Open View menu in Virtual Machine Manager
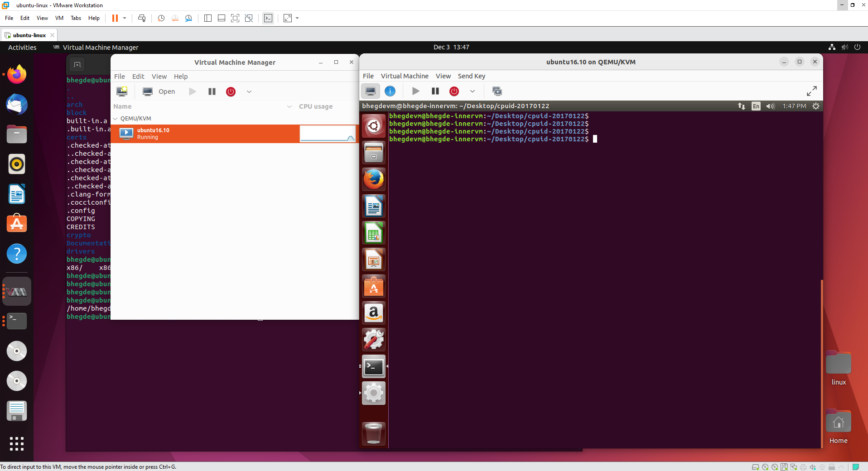Image resolution: width=868 pixels, height=471 pixels. [159, 77]
